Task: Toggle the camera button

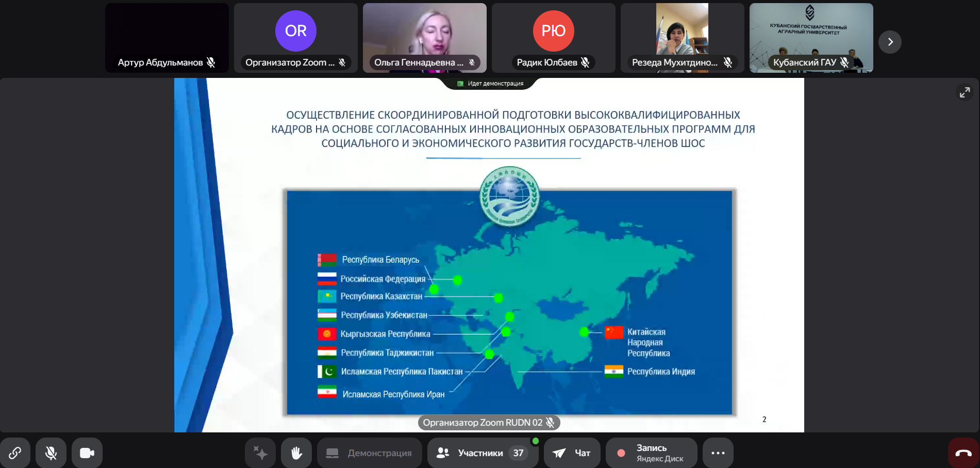Action: click(87, 453)
